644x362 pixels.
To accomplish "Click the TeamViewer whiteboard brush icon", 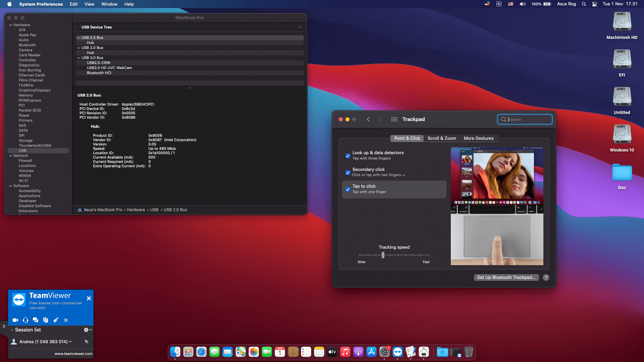I will pyautogui.click(x=56, y=320).
